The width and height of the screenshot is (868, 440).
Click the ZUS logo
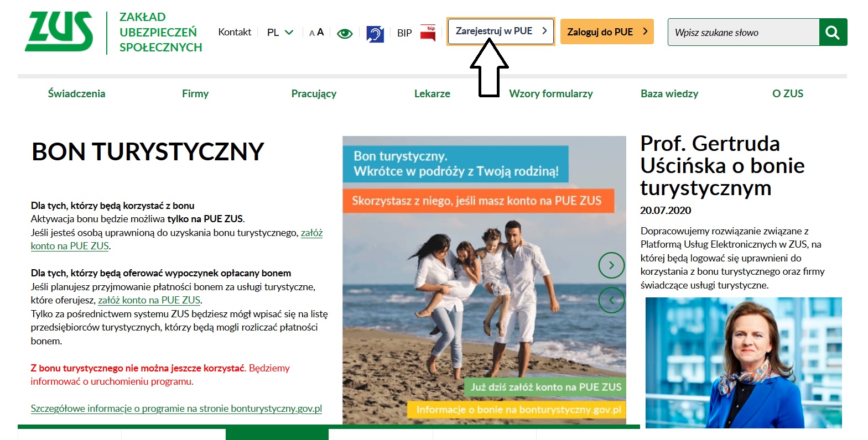pos(59,32)
